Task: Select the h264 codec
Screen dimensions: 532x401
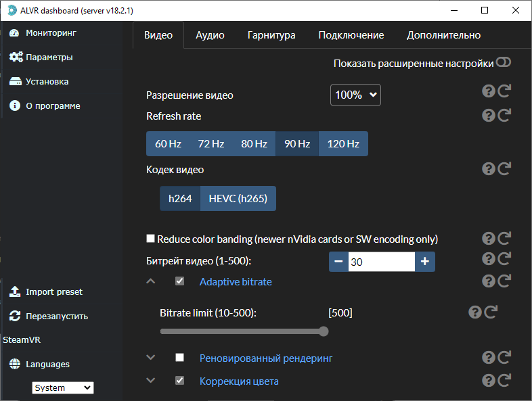Action: [180, 199]
